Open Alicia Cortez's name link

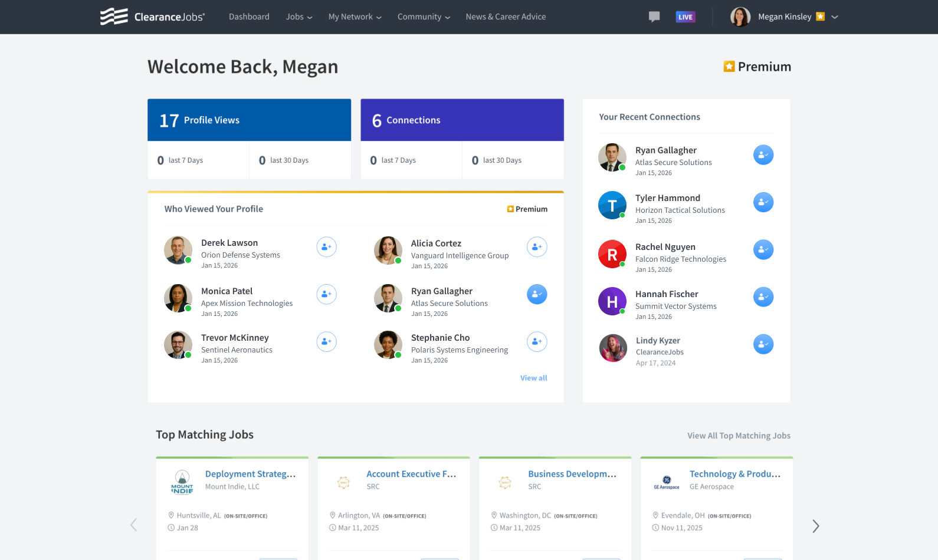pyautogui.click(x=436, y=243)
